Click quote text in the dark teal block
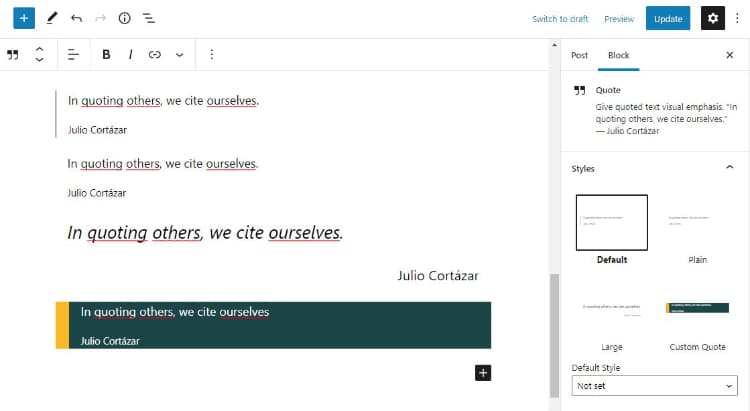 (175, 312)
